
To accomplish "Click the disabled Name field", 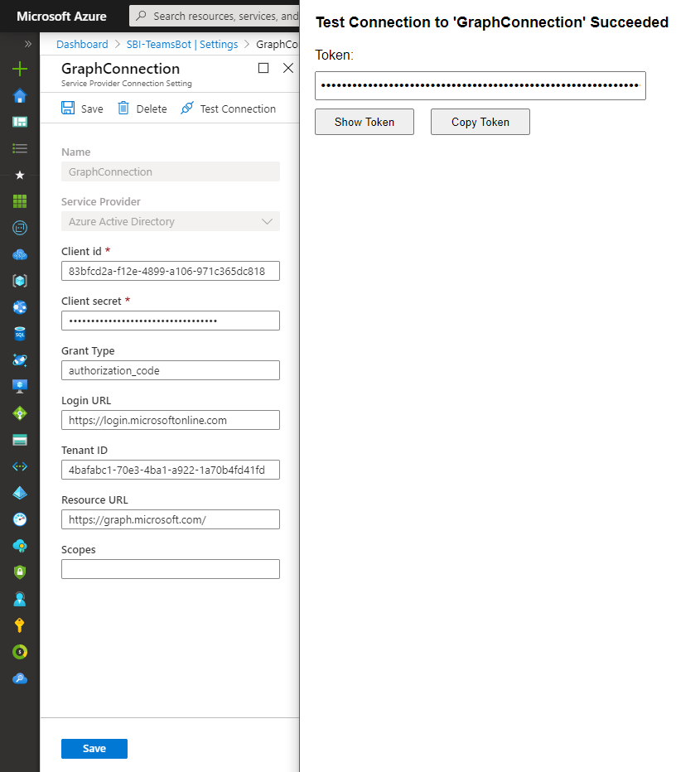I will point(171,171).
